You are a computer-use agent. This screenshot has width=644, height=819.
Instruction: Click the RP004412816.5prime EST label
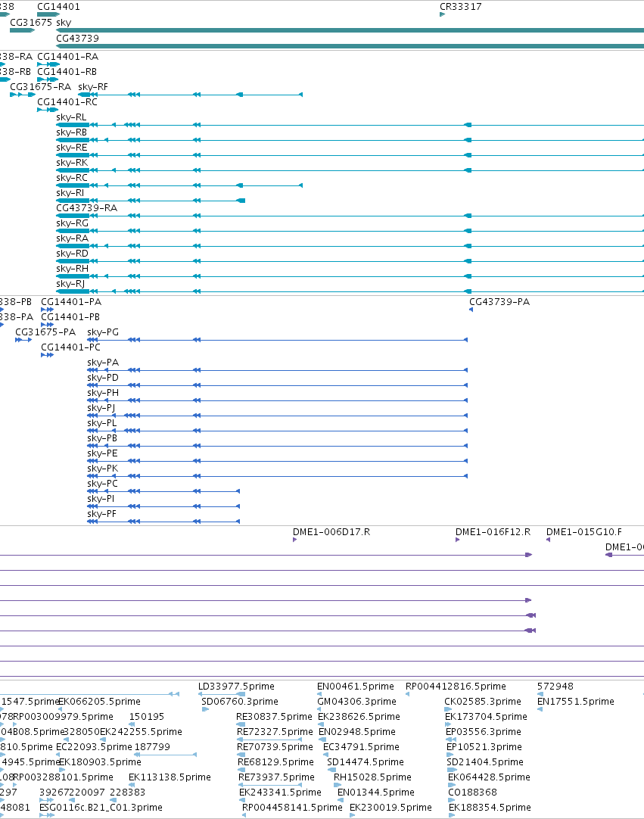click(x=456, y=687)
